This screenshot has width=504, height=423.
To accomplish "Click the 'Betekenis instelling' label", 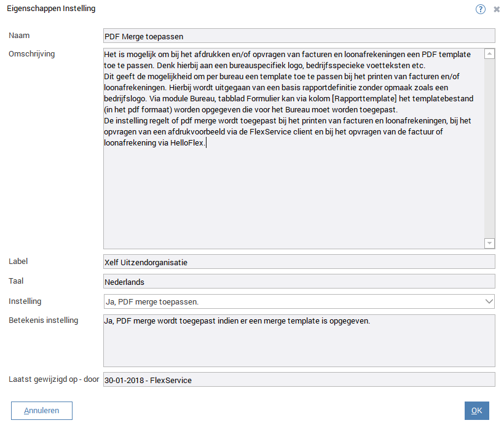I will pos(44,320).
